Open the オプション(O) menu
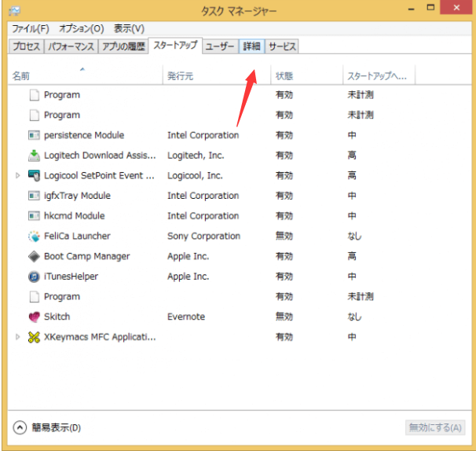The image size is (476, 451). [x=82, y=28]
